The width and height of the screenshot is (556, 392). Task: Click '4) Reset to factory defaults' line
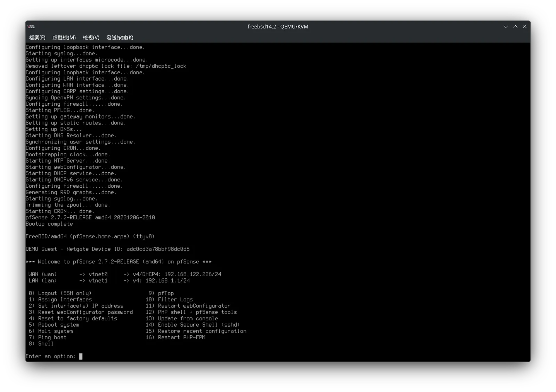[73, 318]
